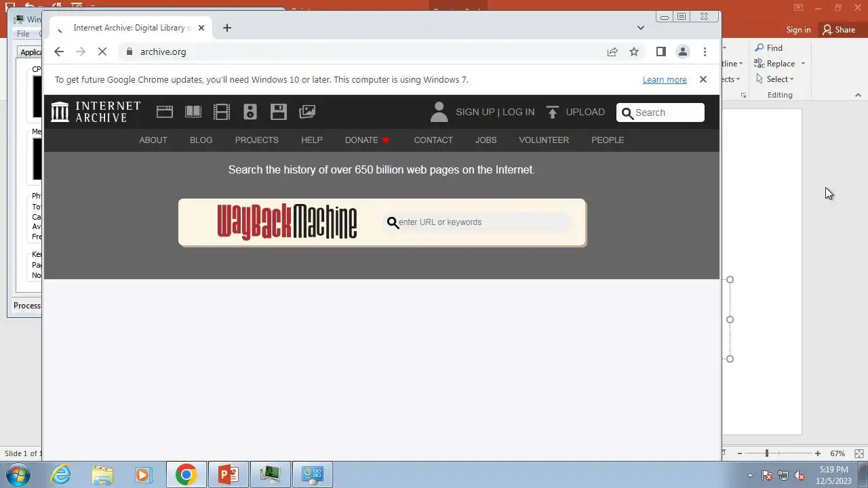Open the ABOUT menu item
Image resolution: width=868 pixels, height=488 pixels.
153,140
